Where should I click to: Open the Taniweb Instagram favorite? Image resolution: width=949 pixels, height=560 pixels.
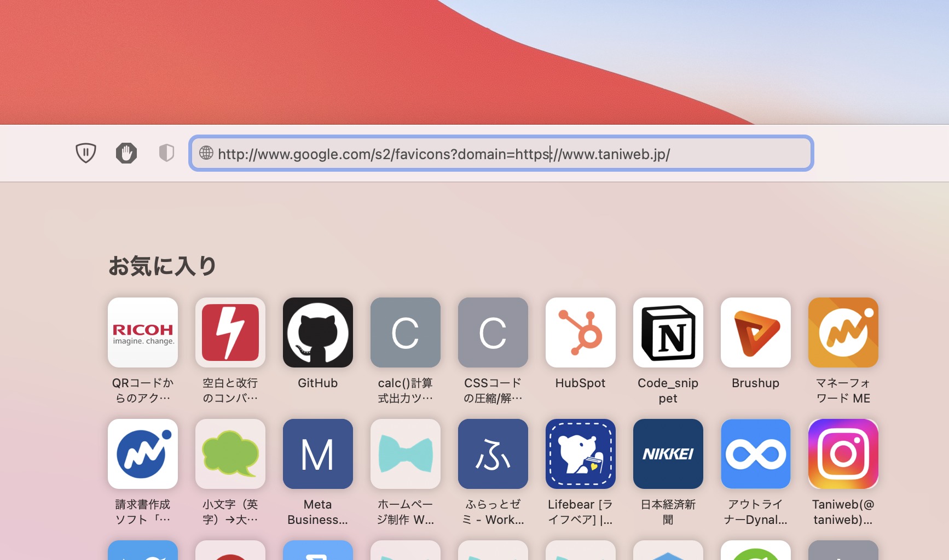843,454
